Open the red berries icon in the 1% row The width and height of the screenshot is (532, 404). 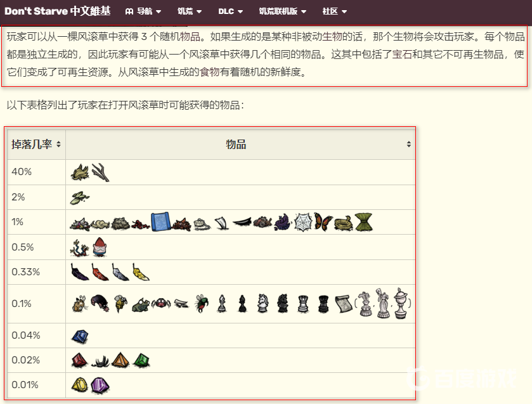click(141, 224)
